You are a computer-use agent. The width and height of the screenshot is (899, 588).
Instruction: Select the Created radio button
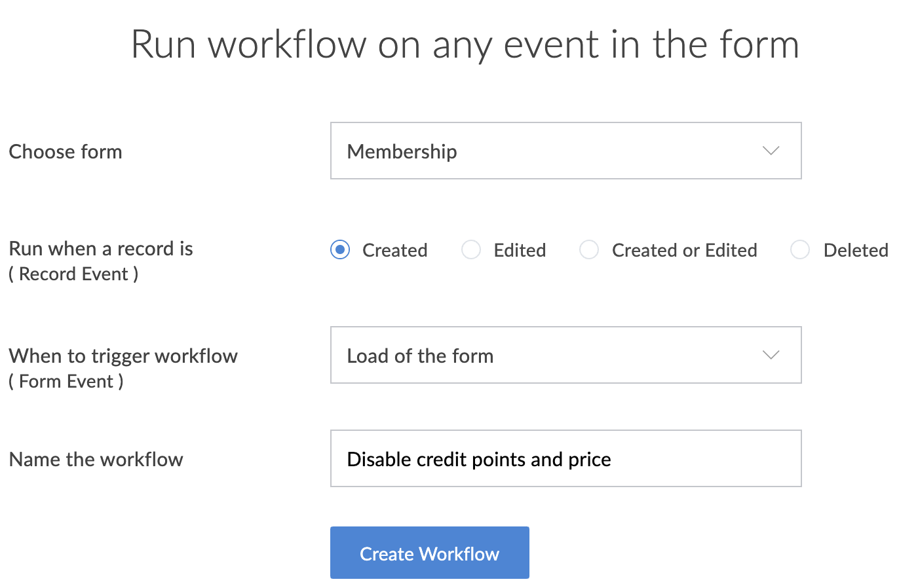[340, 250]
